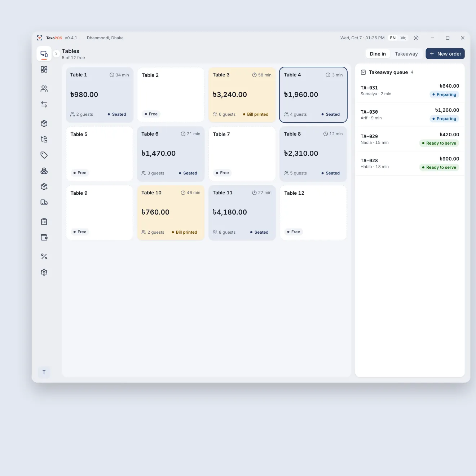Expand the sidebar with the chevron button
Viewport: 476px width, 476px height.
click(x=56, y=54)
